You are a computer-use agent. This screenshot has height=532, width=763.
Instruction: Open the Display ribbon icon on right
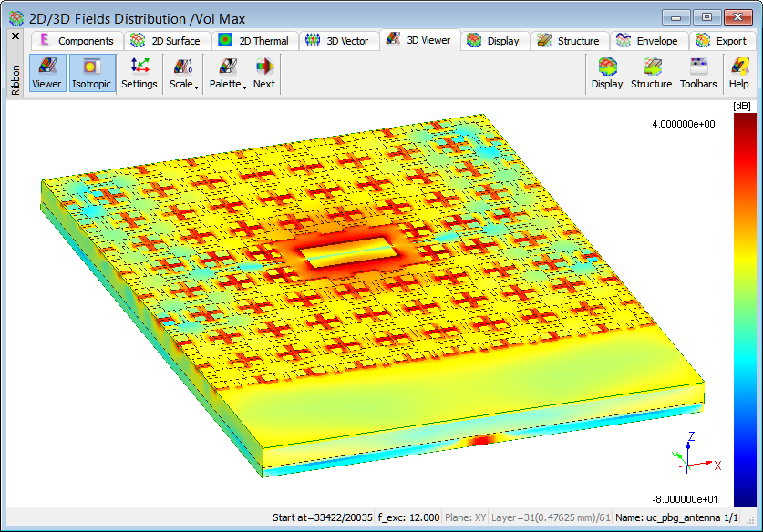(607, 73)
